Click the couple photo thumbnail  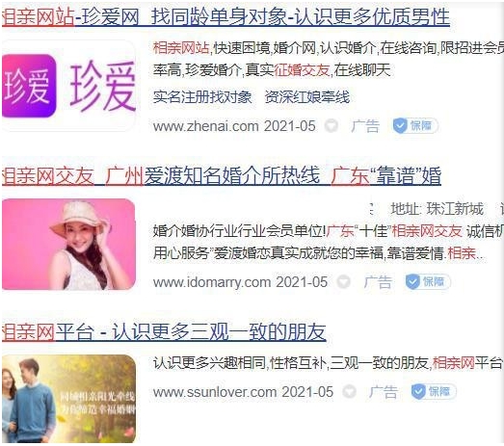(x=69, y=399)
